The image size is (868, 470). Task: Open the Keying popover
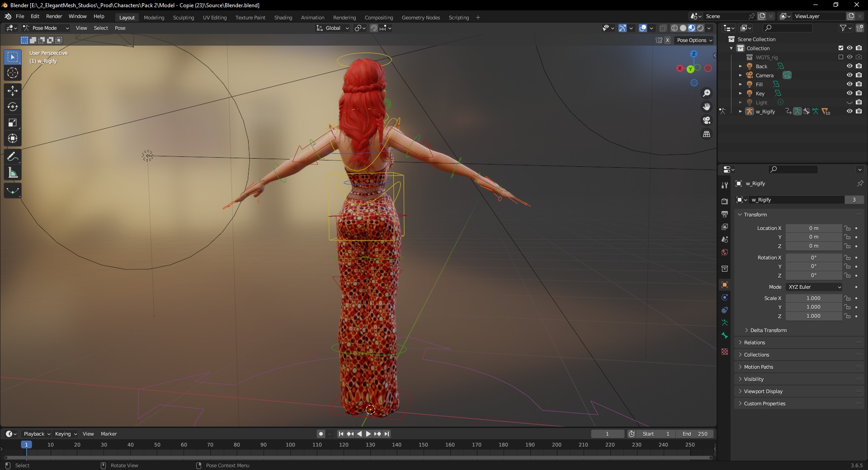point(66,434)
